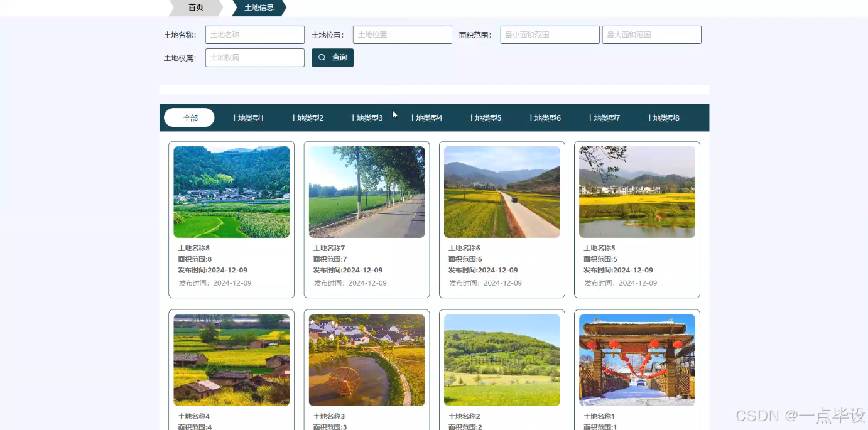Open the 土地名称7 tree-lined road thumbnail

click(367, 192)
